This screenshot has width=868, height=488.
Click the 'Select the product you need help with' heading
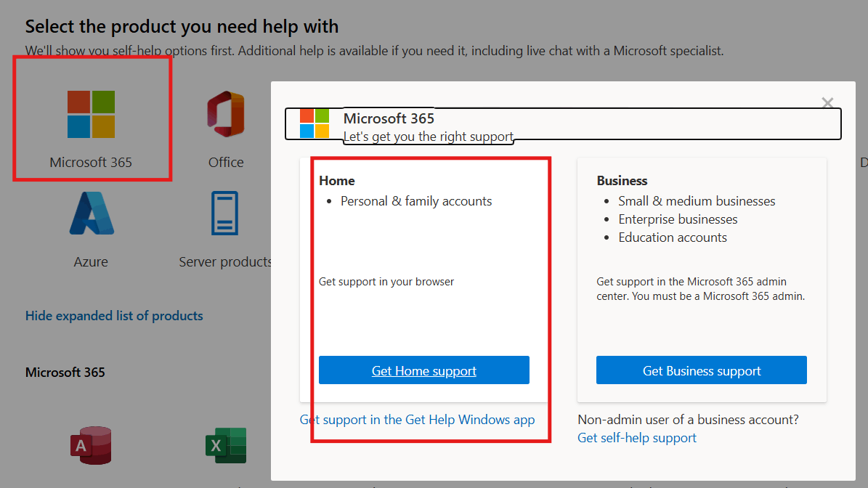[182, 27]
